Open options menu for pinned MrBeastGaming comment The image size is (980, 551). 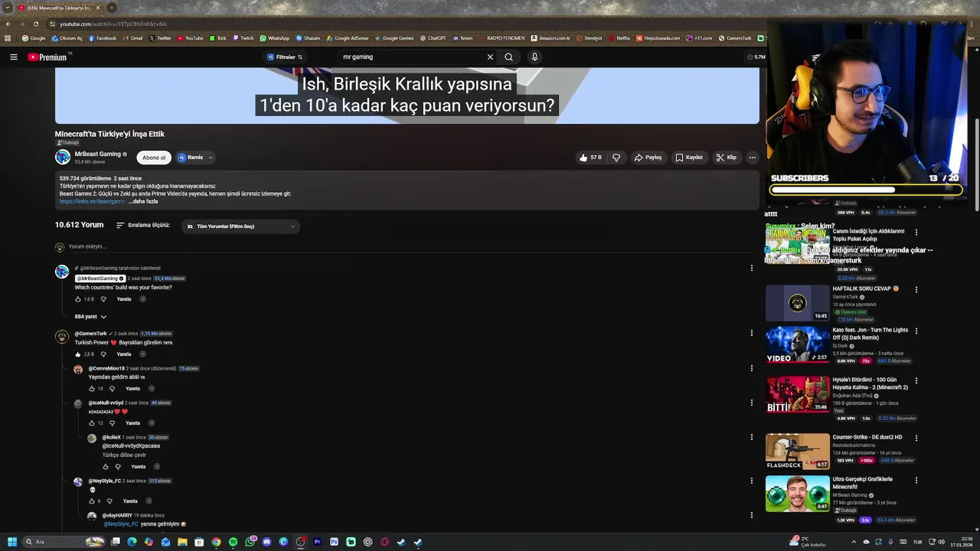click(752, 268)
